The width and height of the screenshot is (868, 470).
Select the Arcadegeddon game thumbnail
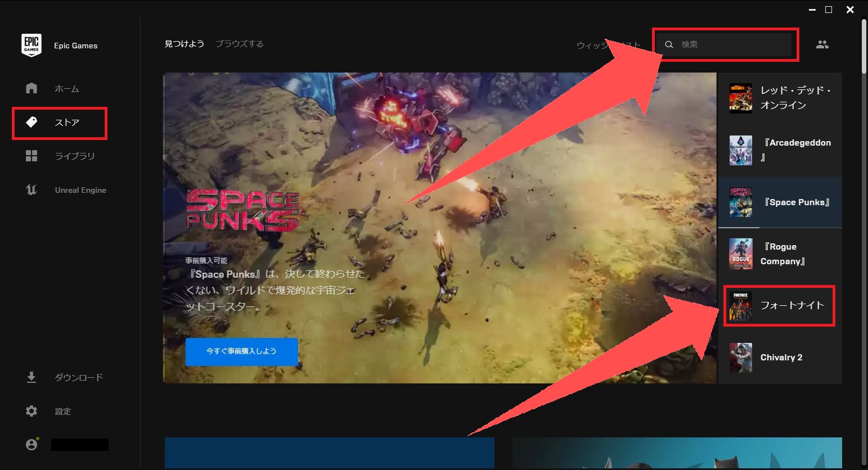pos(741,150)
